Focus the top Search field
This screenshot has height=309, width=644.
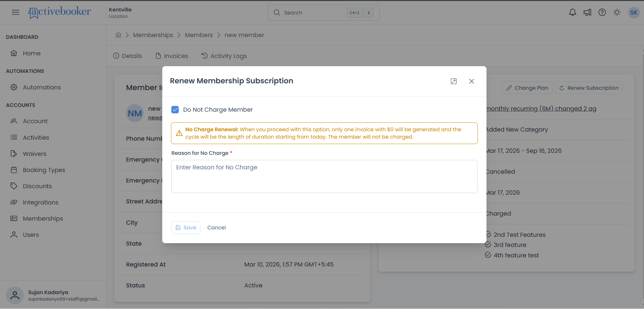(323, 12)
